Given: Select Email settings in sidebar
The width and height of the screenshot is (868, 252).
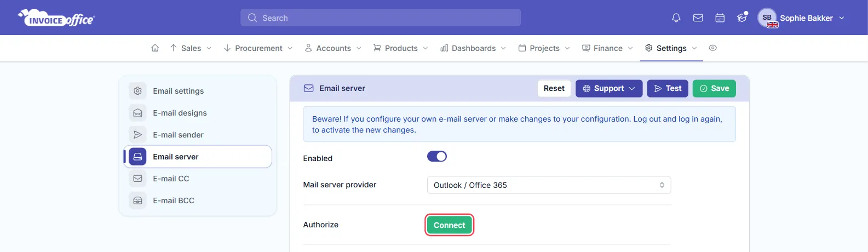Looking at the screenshot, I should 198,91.
